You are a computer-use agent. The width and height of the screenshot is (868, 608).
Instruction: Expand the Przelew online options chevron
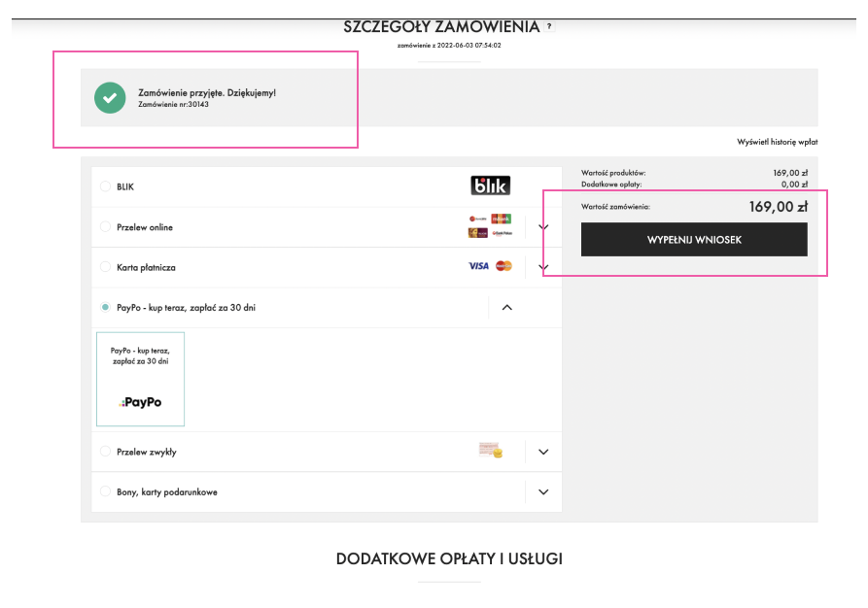(543, 227)
